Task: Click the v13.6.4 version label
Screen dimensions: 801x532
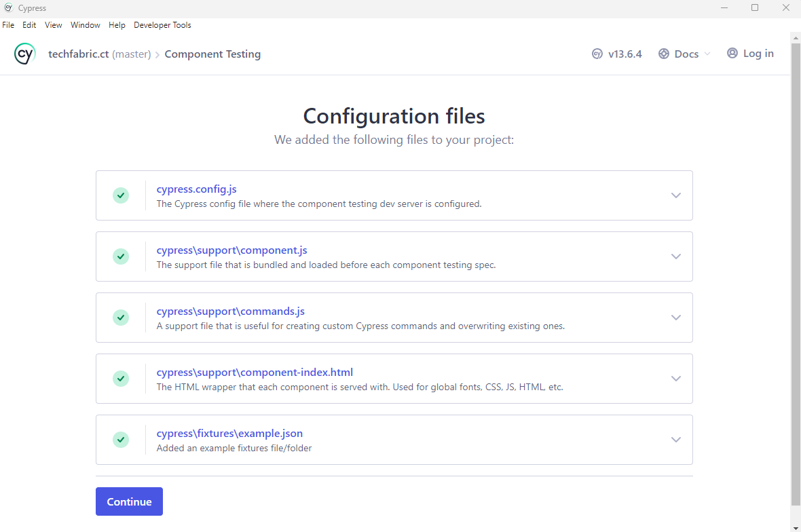Action: (625, 54)
